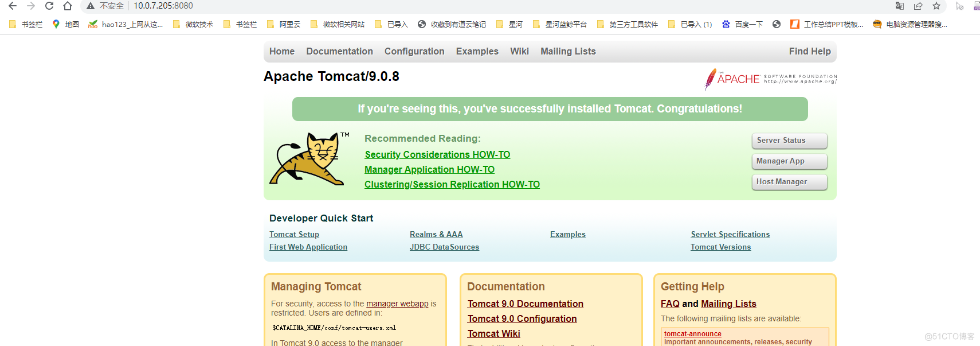Click the browser back arrow
The width and height of the screenshot is (980, 346).
tap(13, 6)
